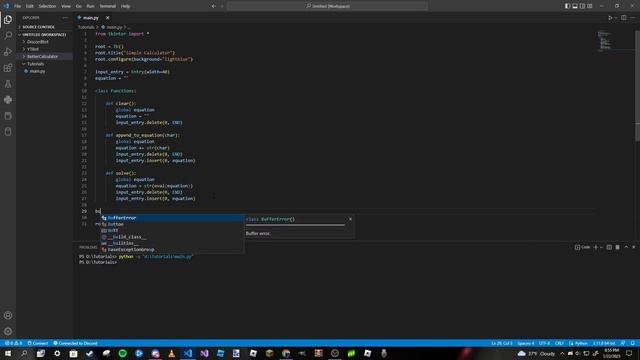This screenshot has height=360, width=640.
Task: Open run options dropdown beside play button
Action: (x=616, y=18)
